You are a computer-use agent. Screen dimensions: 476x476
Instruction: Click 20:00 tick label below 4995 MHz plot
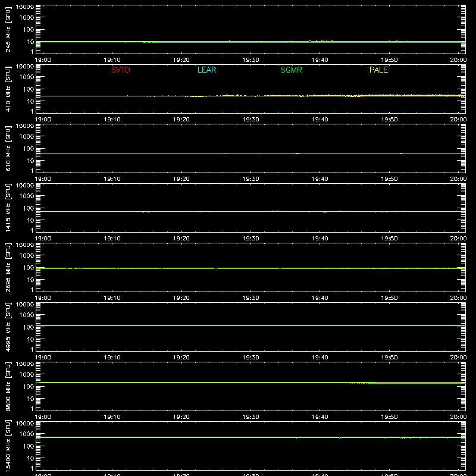click(458, 358)
